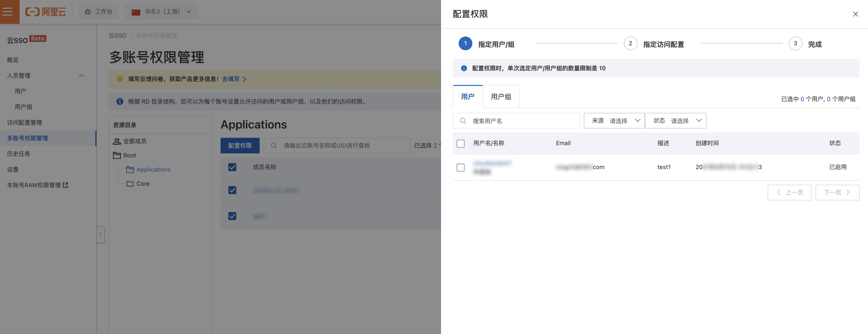Image resolution: width=868 pixels, height=334 pixels.
Task: Click the 全部成员 people icon
Action: 117,141
